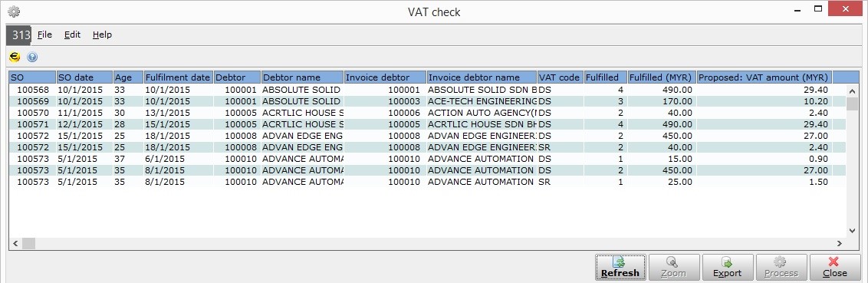This screenshot has width=868, height=283.
Task: Sort by the VAT code column header
Action: point(561,77)
